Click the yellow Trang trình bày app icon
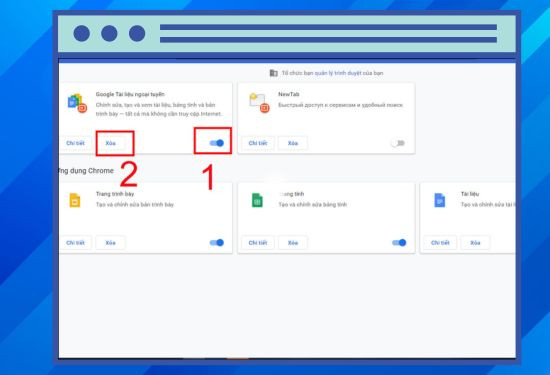This screenshot has height=375, width=550. tap(75, 200)
